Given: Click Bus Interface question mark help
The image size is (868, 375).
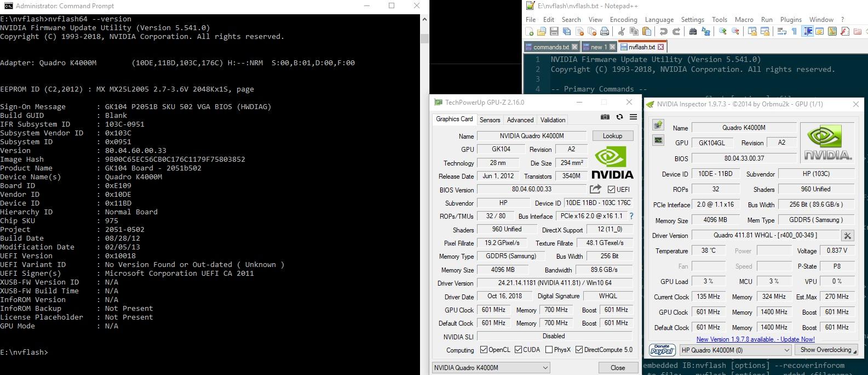Looking at the screenshot, I should [631, 216].
